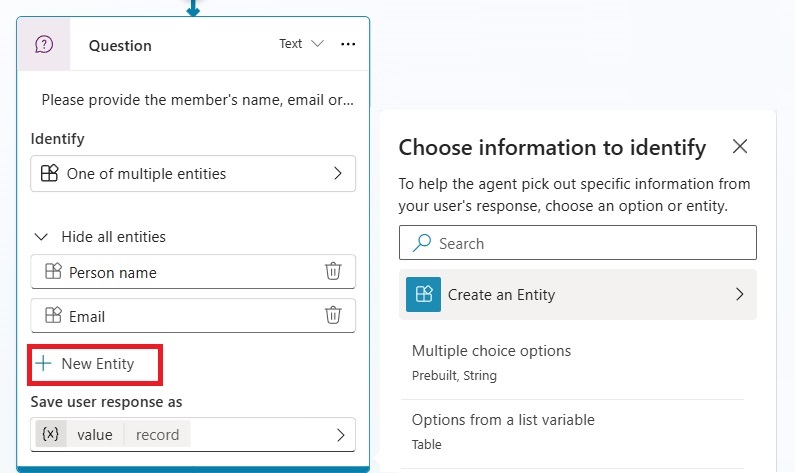Open the Text type dropdown
Viewport: 796px width, 473px height.
click(x=302, y=44)
